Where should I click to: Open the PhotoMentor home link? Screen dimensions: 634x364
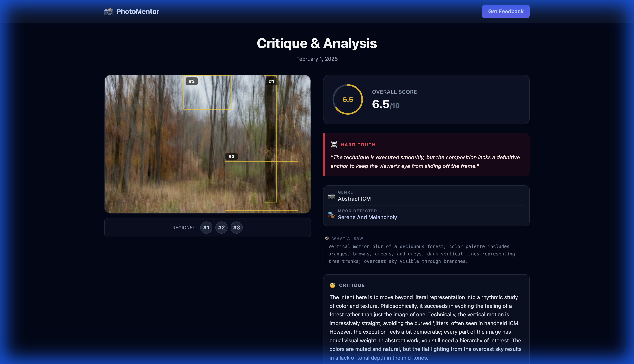coord(138,12)
